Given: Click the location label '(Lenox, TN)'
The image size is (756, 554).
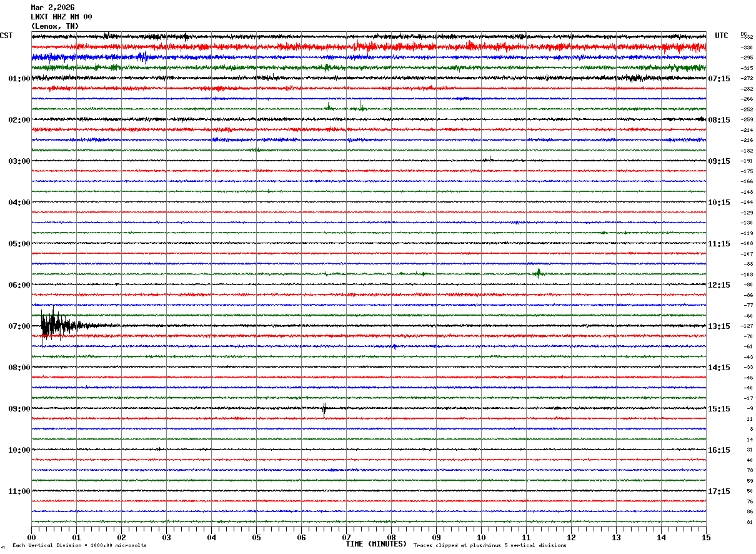Looking at the screenshot, I should (55, 26).
